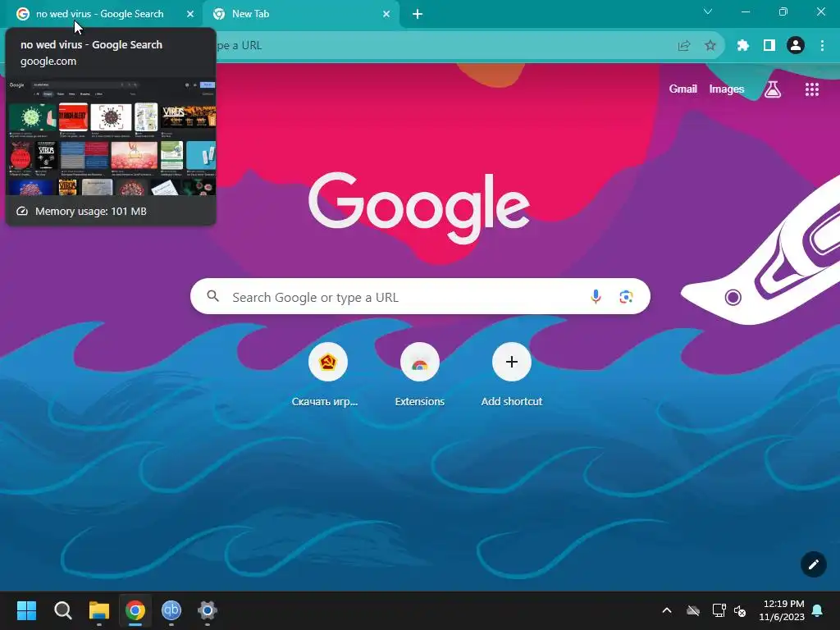Click the OneDrive cloud tray icon

pos(693,610)
